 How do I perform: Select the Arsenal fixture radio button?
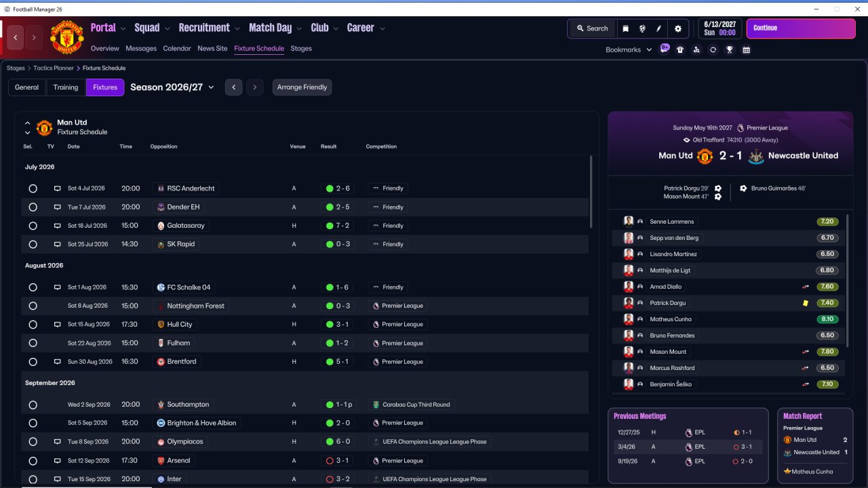click(x=33, y=461)
